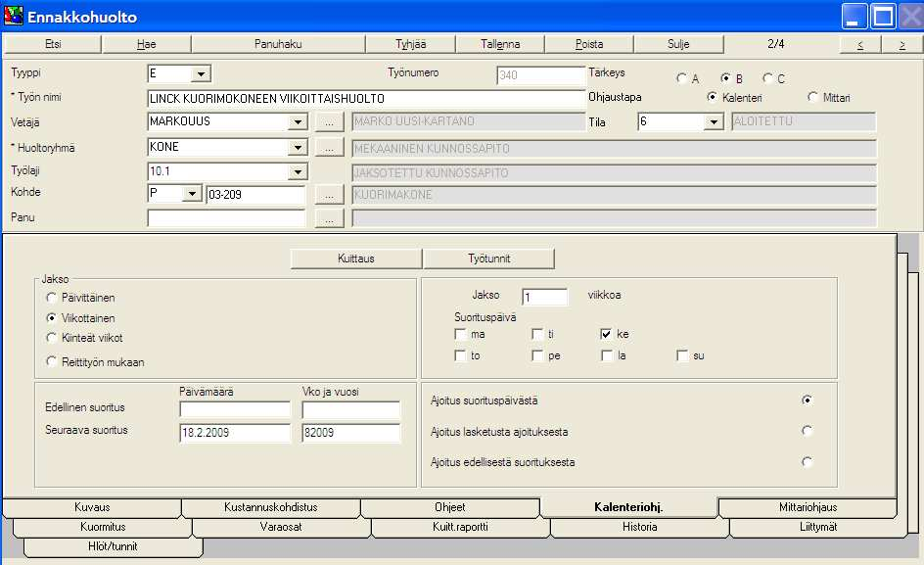Go to next record with > button
The height and width of the screenshot is (565, 924).
pyautogui.click(x=901, y=44)
